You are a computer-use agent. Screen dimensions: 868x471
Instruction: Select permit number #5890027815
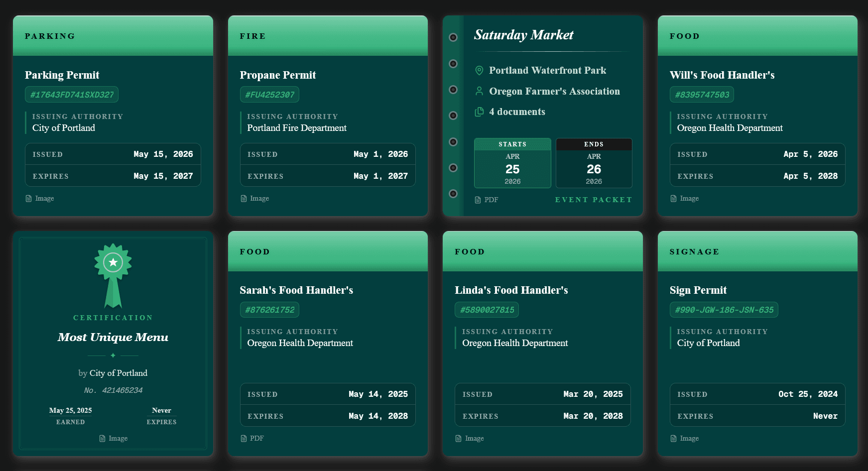(487, 310)
